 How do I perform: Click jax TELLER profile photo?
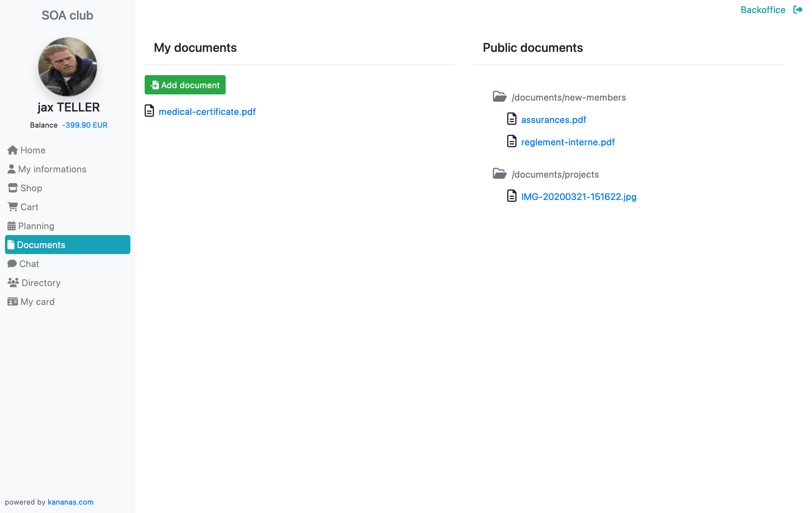[67, 67]
